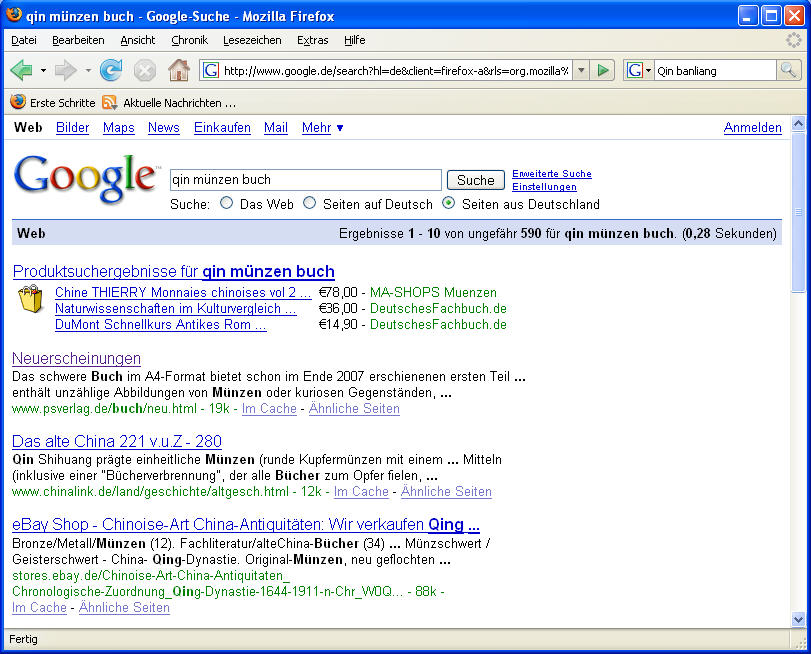The image size is (811, 654).
Task: Reload the page with the refresh icon
Action: [x=111, y=70]
